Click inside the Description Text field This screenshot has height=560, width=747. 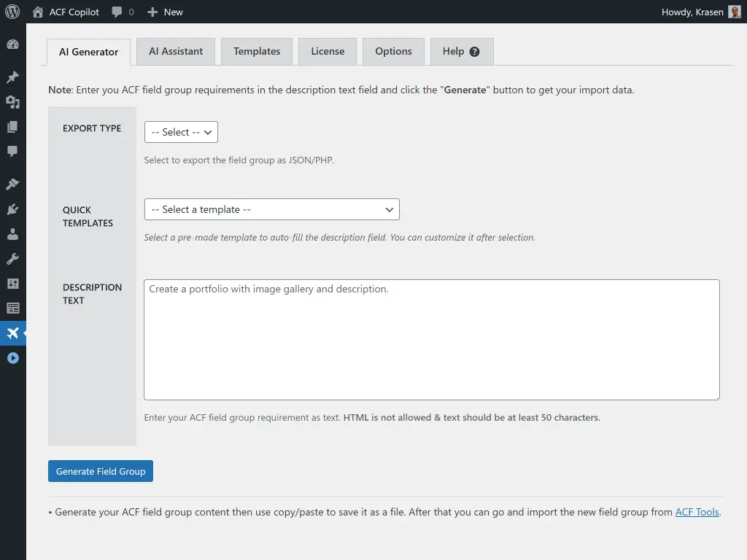click(x=430, y=339)
